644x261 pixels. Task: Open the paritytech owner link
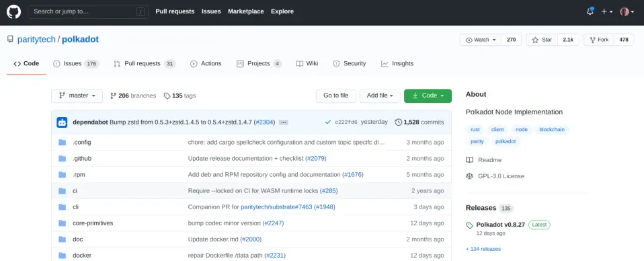pos(36,40)
